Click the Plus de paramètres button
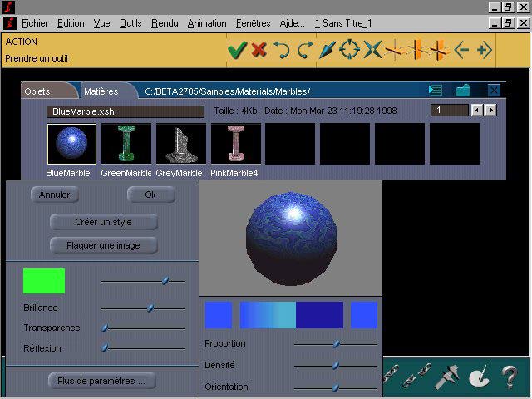 click(101, 381)
